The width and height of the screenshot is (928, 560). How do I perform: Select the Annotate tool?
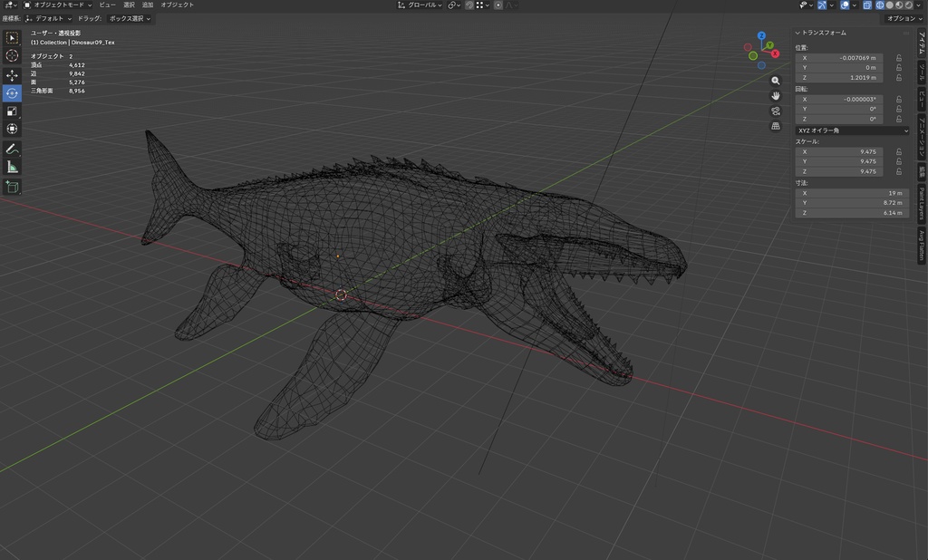(12, 148)
